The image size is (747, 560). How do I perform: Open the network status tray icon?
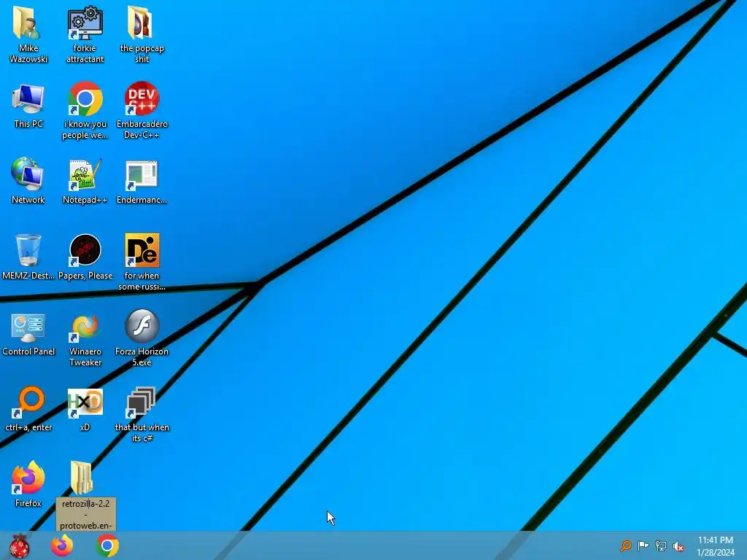coord(661,545)
